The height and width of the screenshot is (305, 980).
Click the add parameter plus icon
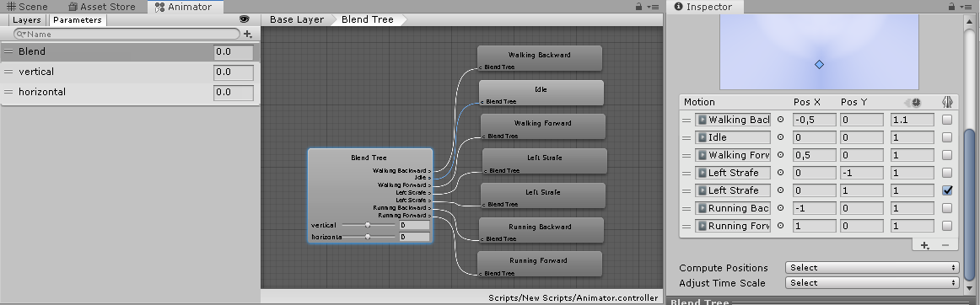tap(247, 34)
